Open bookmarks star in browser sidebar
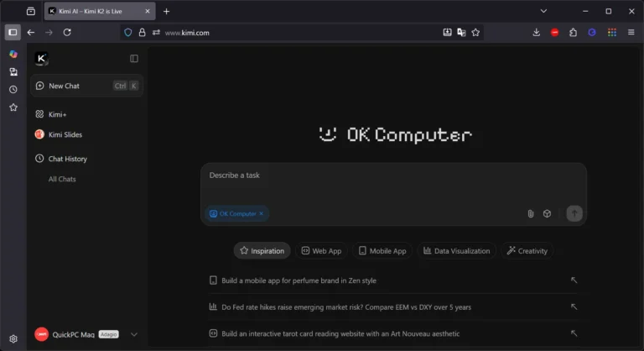The height and width of the screenshot is (351, 644). click(13, 107)
